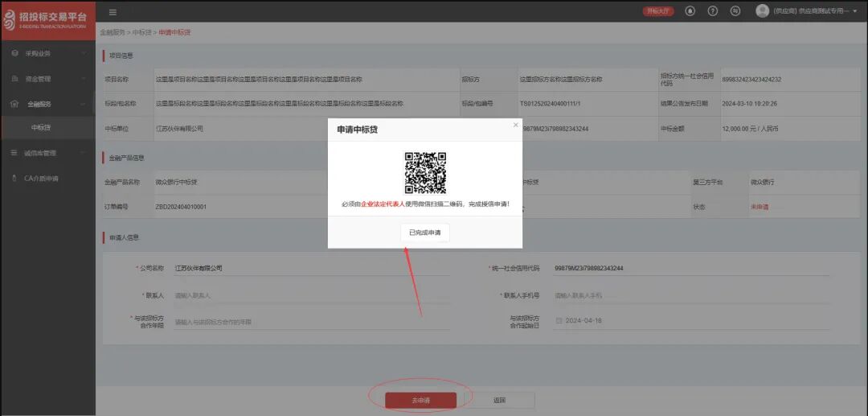Click the 微众银行中标贷 product name value
The width and height of the screenshot is (868, 416).
click(x=177, y=182)
